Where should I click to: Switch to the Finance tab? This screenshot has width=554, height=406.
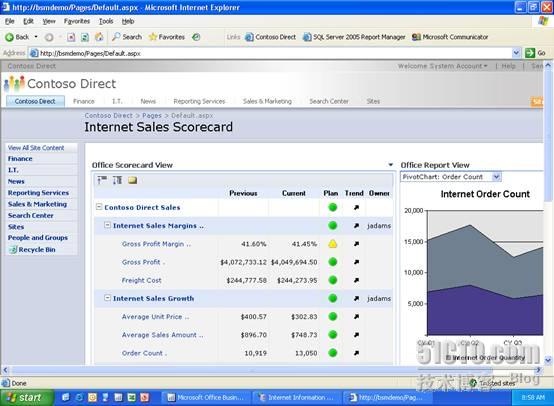[x=84, y=101]
